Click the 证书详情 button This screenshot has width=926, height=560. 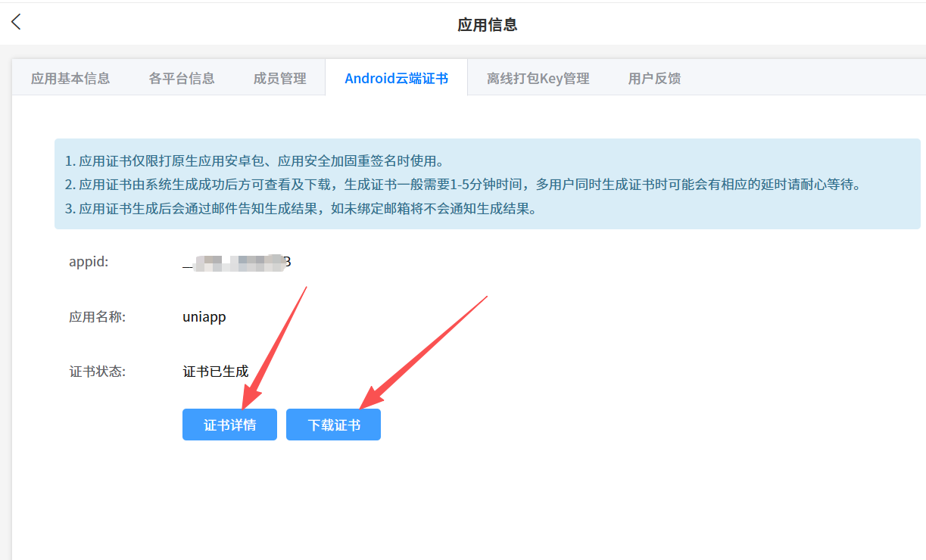tap(229, 425)
